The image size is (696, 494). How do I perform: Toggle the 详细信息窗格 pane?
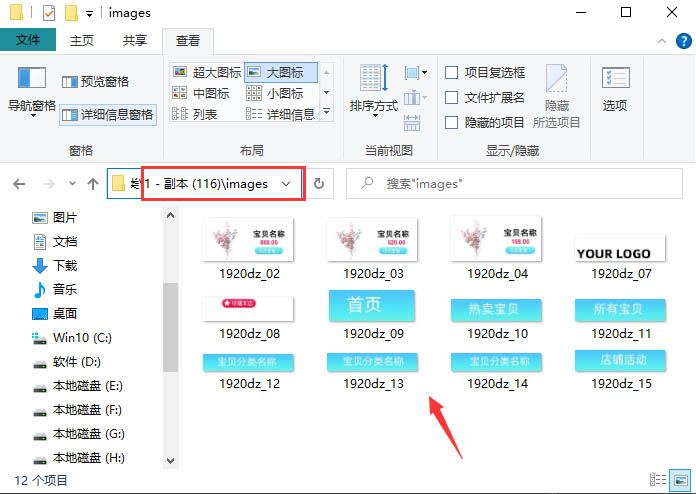(x=108, y=115)
